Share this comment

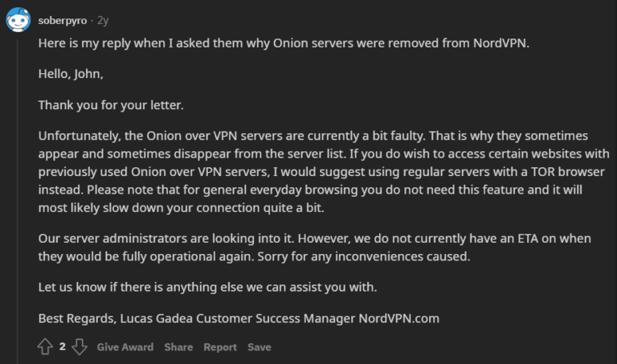(178, 347)
